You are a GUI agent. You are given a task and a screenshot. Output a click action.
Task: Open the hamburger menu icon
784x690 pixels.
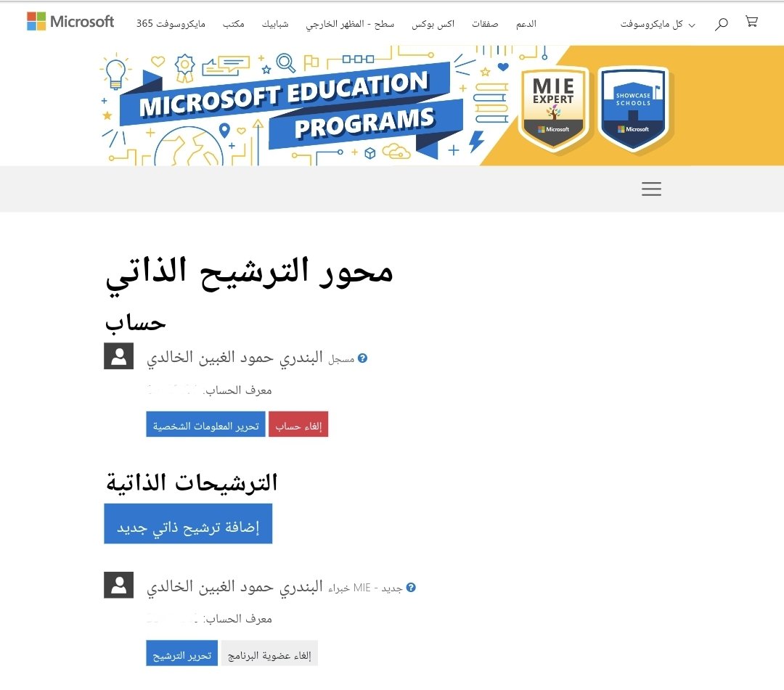pos(651,189)
